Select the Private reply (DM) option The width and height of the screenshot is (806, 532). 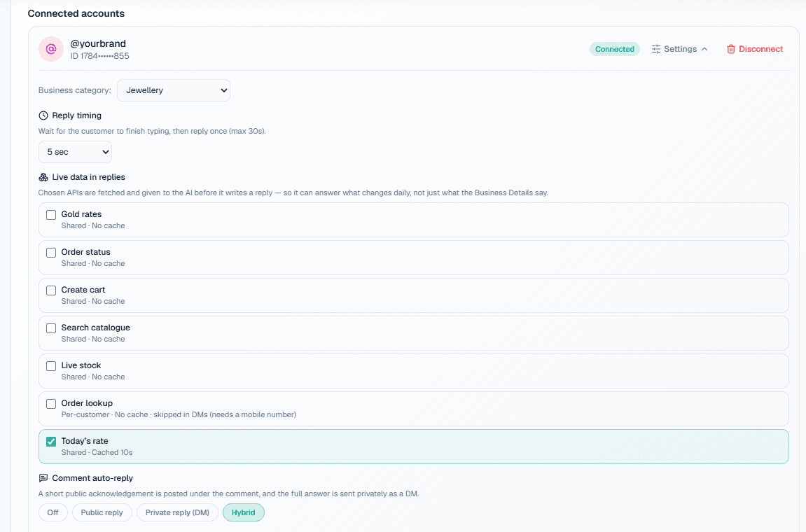[x=177, y=512]
